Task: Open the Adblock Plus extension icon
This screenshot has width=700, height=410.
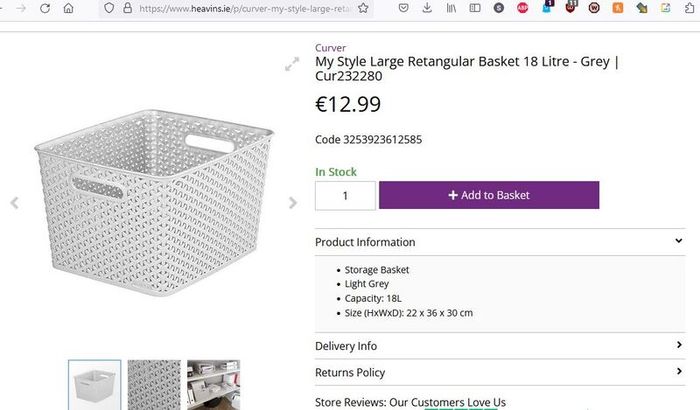Action: tap(522, 8)
